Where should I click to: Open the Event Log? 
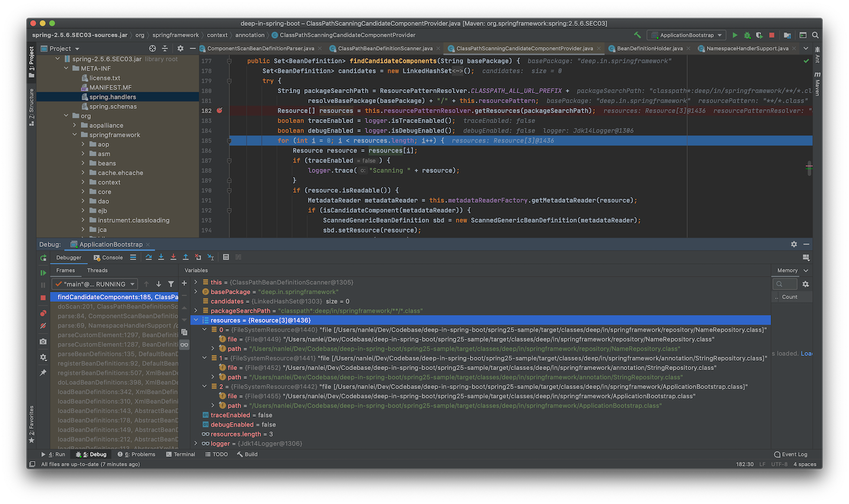coord(791,454)
